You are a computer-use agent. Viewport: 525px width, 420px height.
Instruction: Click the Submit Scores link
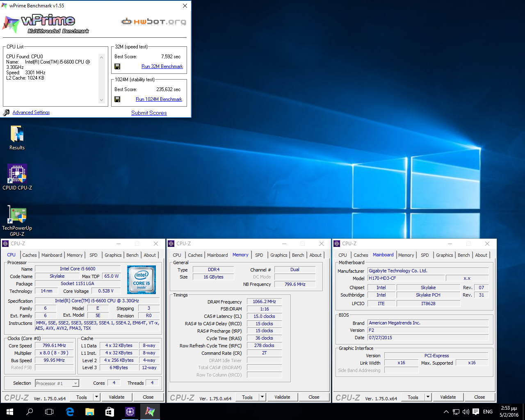click(149, 113)
